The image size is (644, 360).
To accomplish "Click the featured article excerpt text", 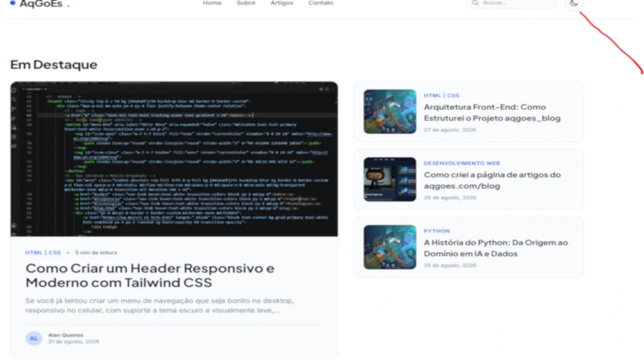I will coord(159,305).
